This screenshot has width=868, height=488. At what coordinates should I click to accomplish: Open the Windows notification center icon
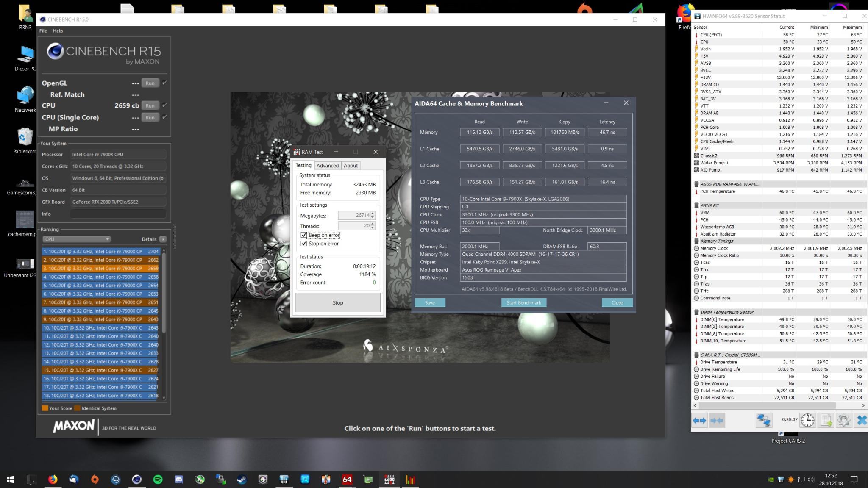(854, 480)
